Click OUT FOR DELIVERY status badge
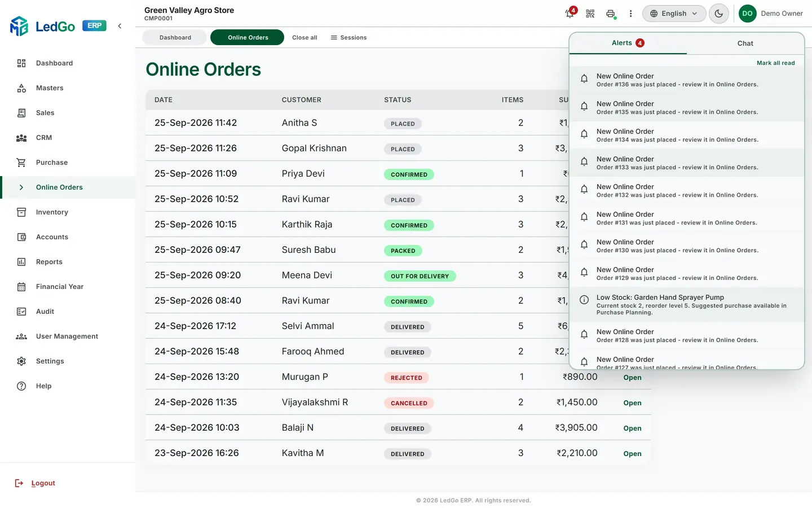The image size is (812, 508). pos(420,276)
